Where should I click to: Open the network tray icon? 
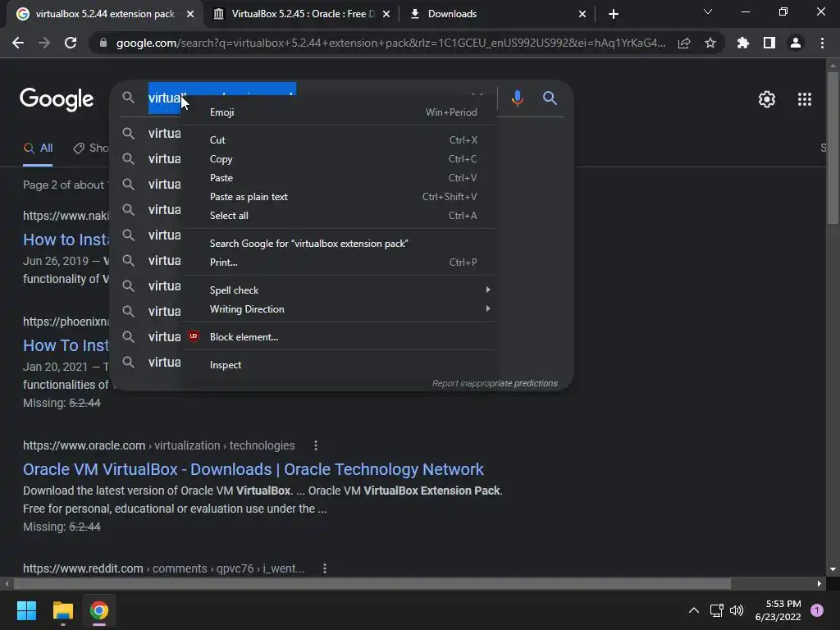(716, 610)
